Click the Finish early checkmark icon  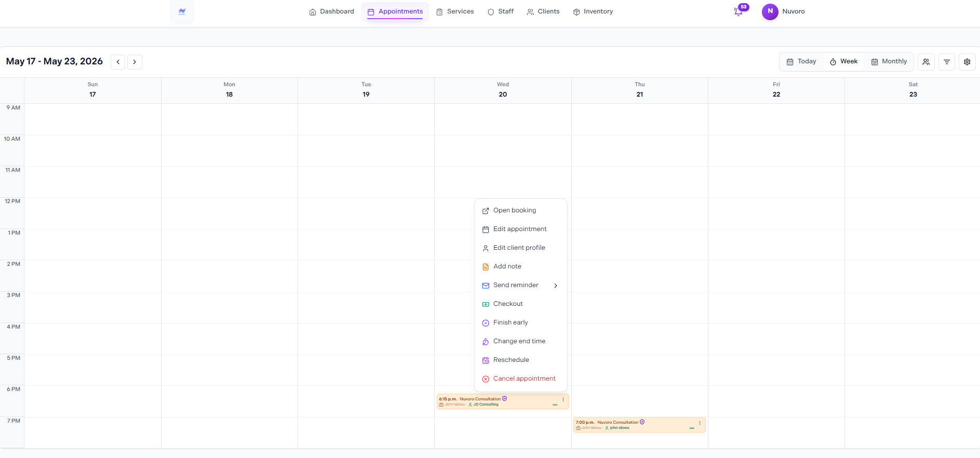[x=486, y=323]
